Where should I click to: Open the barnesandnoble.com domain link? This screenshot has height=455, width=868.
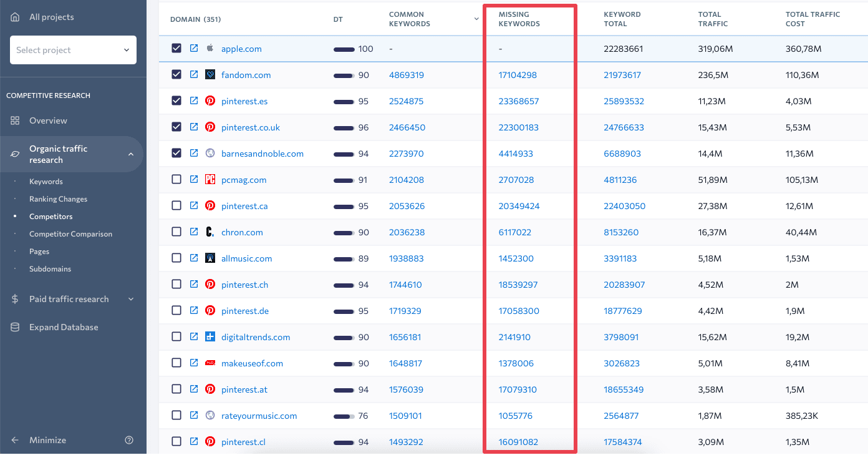coord(263,154)
